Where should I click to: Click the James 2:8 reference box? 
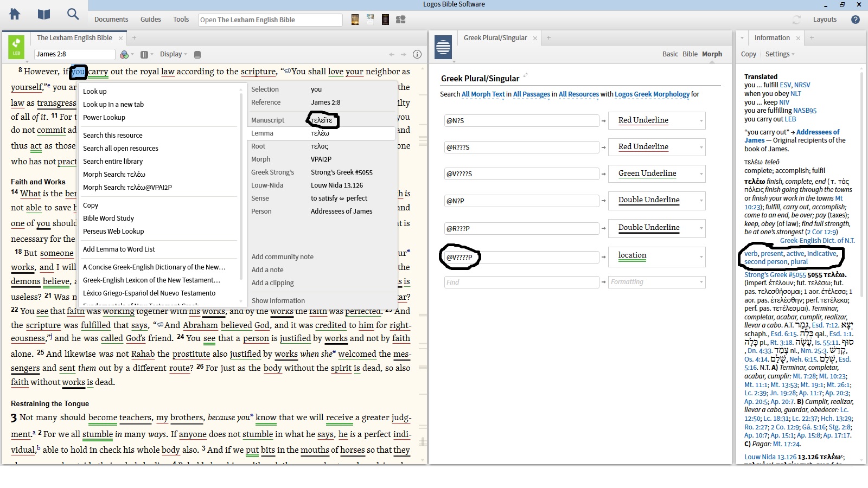[x=74, y=54]
